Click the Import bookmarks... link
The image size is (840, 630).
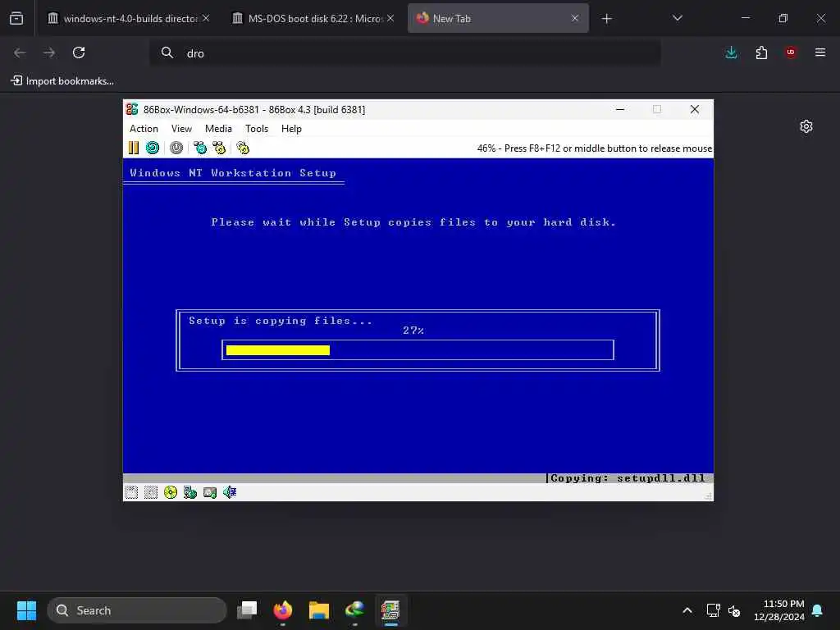coord(62,81)
